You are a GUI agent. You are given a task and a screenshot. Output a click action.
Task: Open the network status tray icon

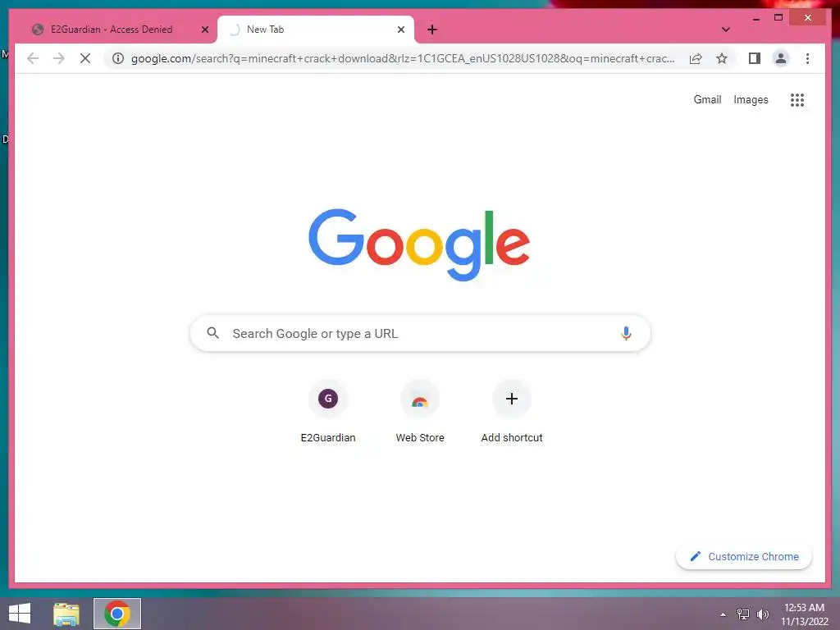743,614
